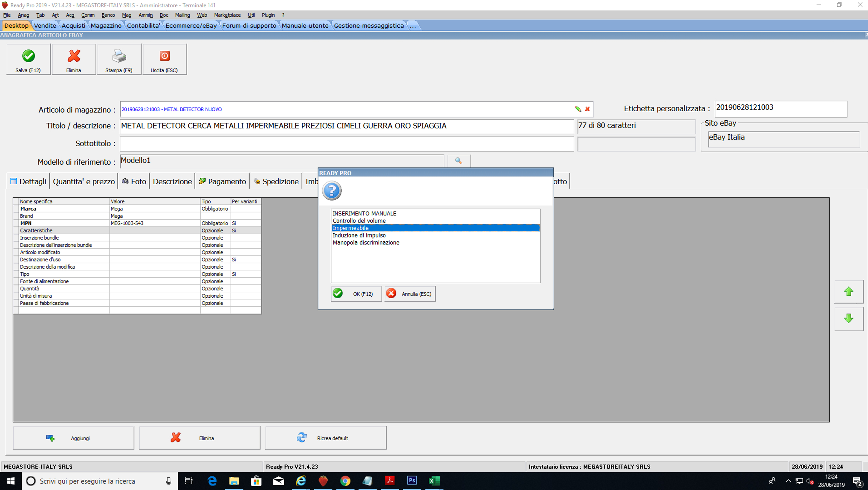
Task: Click the Uscita (ESC) exit icon
Action: coord(164,56)
